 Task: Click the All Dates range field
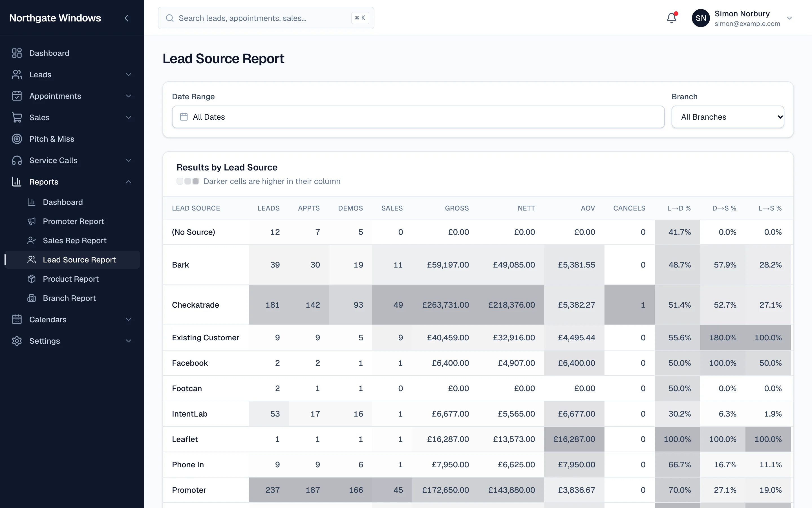click(418, 117)
